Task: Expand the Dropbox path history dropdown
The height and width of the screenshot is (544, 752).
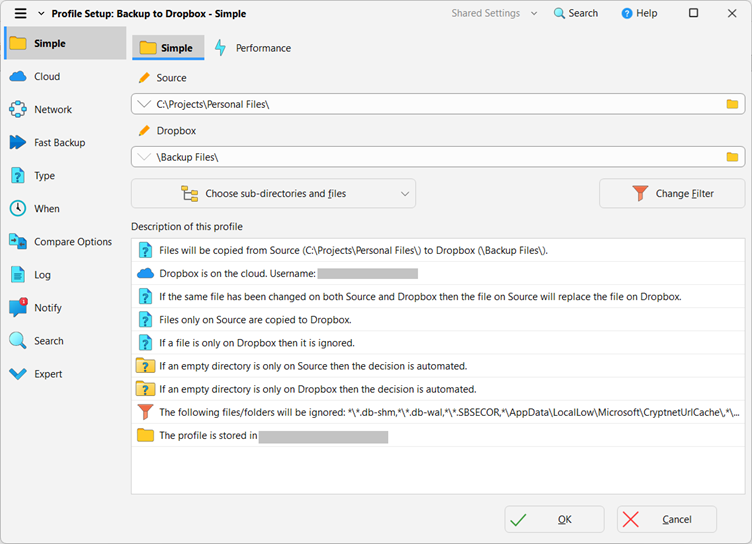Action: pyautogui.click(x=145, y=157)
